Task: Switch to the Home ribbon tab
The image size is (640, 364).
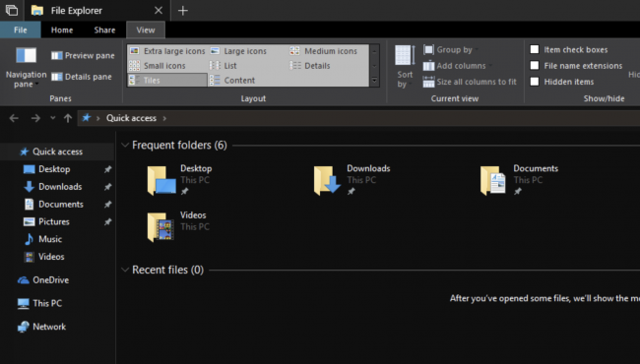Action: pyautogui.click(x=62, y=30)
